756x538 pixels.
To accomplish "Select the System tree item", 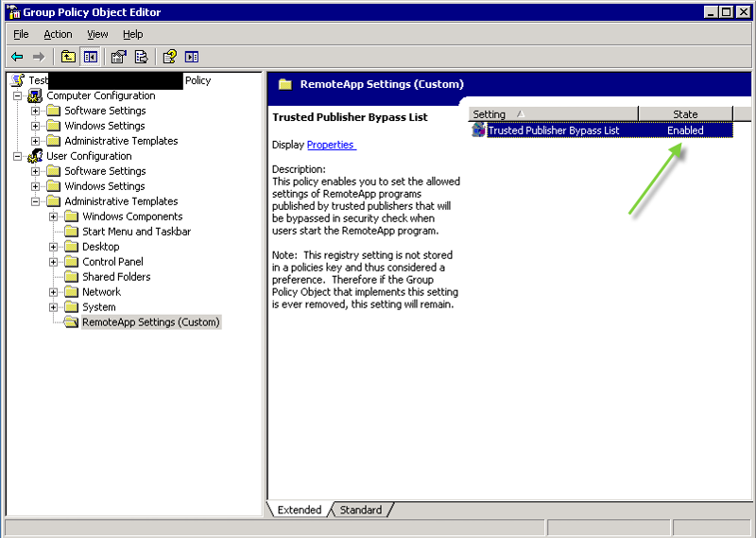I will point(99,307).
